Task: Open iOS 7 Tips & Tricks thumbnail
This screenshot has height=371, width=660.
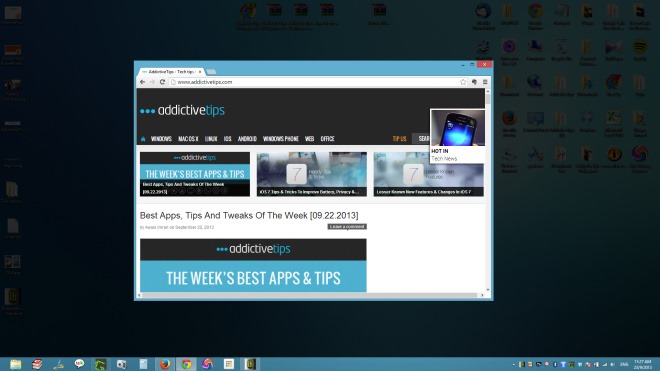Action: pyautogui.click(x=312, y=174)
